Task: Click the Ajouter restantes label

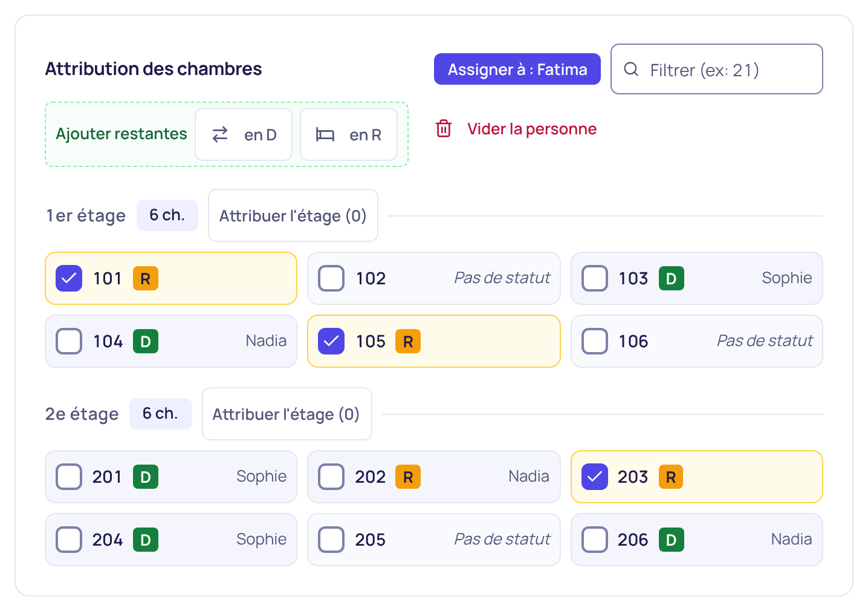Action: pyautogui.click(x=121, y=134)
